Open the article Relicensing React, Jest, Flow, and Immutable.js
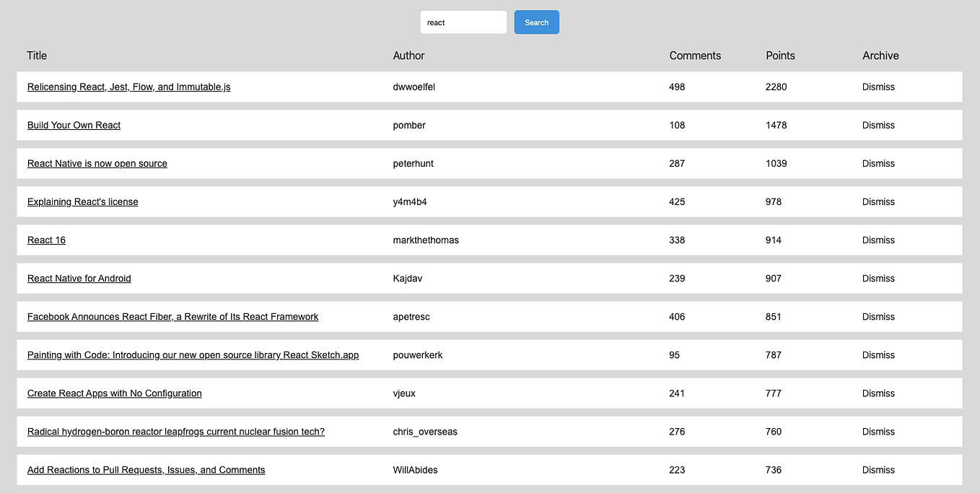 point(128,87)
